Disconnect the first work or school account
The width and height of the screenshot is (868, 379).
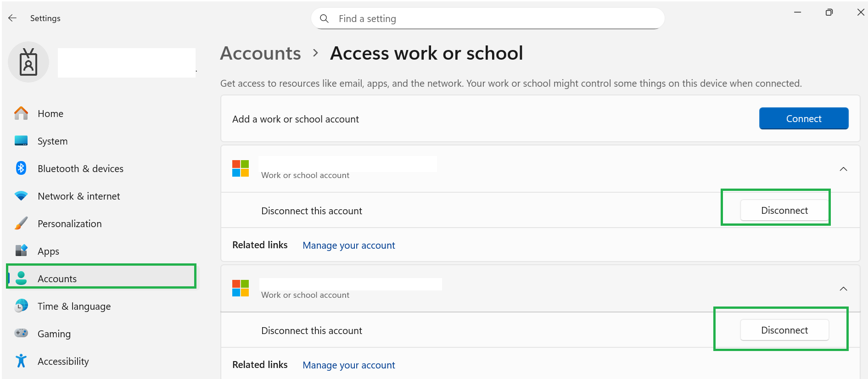pos(784,210)
